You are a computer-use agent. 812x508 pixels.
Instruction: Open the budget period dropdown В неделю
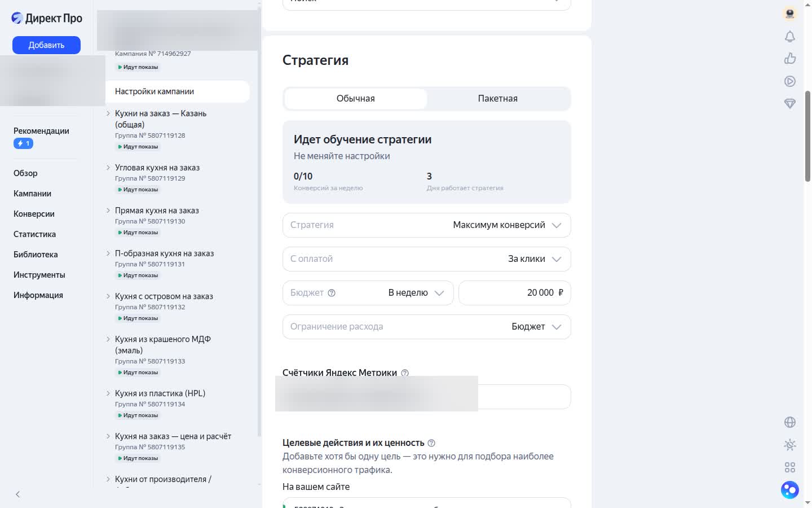click(368, 293)
